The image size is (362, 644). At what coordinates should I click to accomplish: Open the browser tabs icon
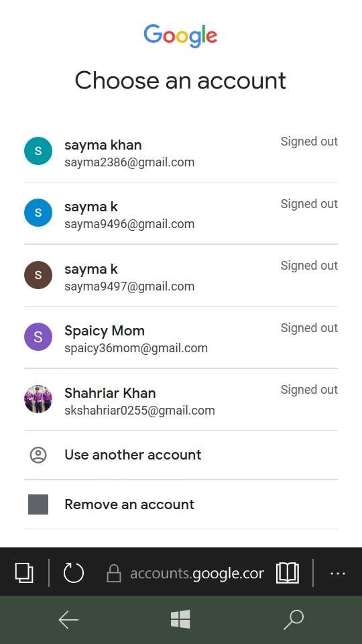[x=24, y=572]
